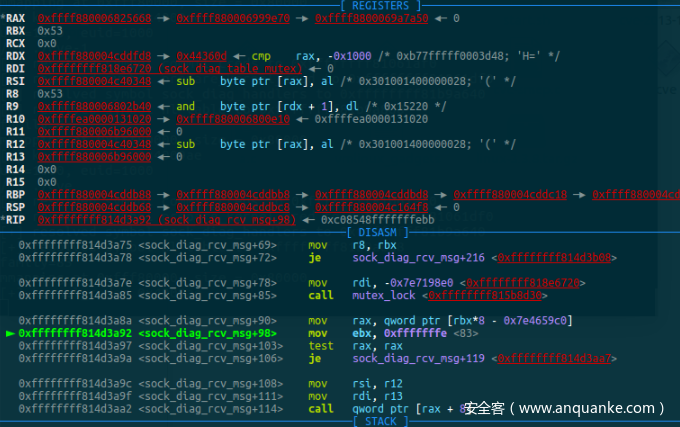Screen dimensions: 680x427
Task: Select RDI value with sock_diag_table_mutex
Action: [x=163, y=69]
